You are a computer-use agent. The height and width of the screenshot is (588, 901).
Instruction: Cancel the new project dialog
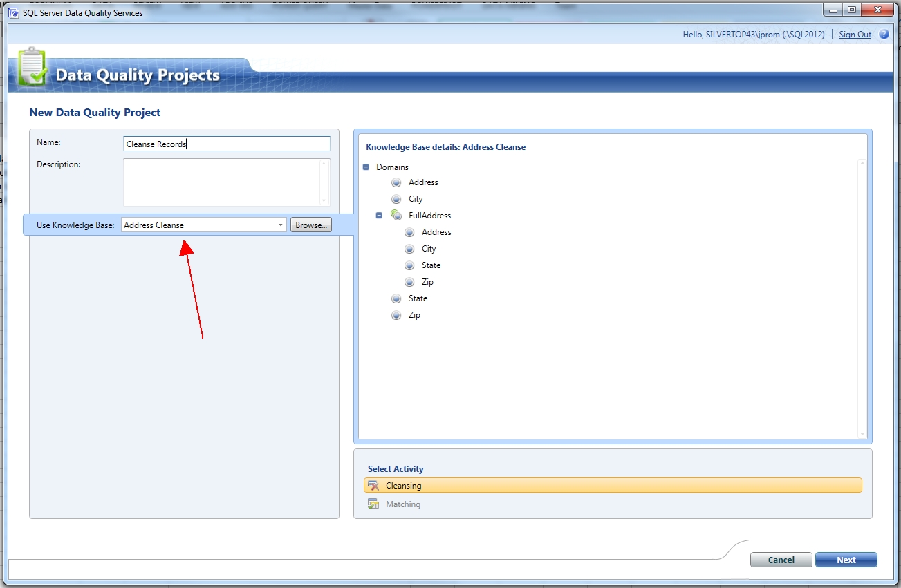pos(781,560)
